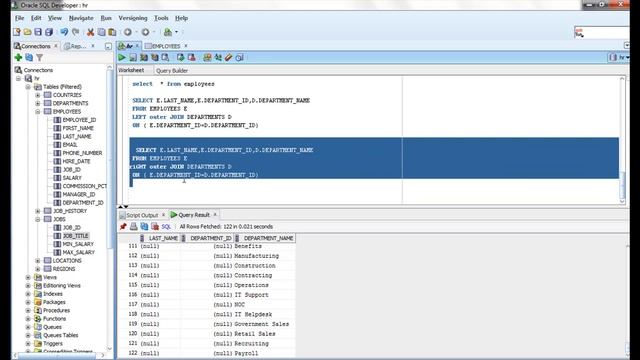Click the Save All icon in main toolbar
The width and height of the screenshot is (640, 360).
49,32
